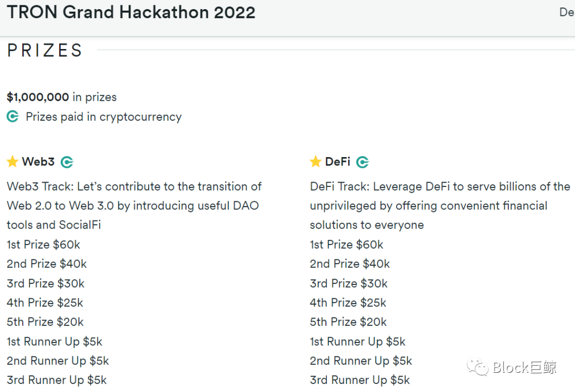The width and height of the screenshot is (575, 392).
Task: Click the crypto icon beside Prizes paid in cryptocurrency
Action: pyautogui.click(x=13, y=117)
